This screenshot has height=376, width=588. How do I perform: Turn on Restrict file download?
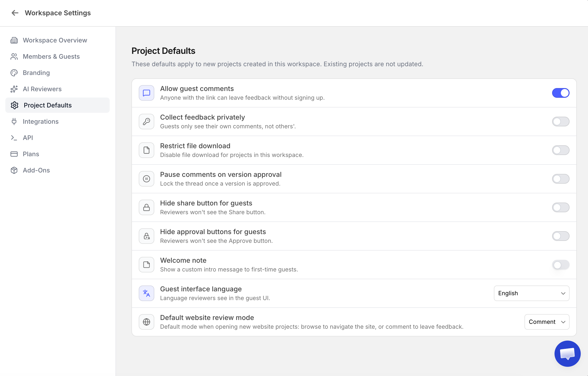(561, 150)
